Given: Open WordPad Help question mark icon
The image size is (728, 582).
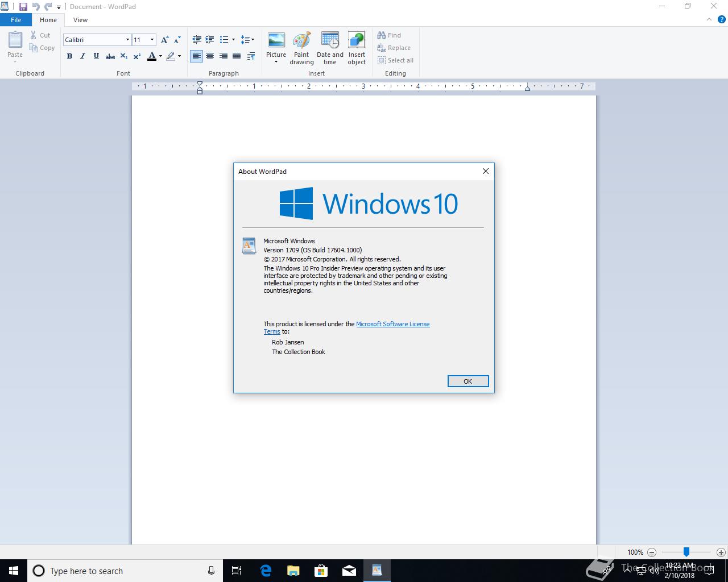Looking at the screenshot, I should (722, 19).
